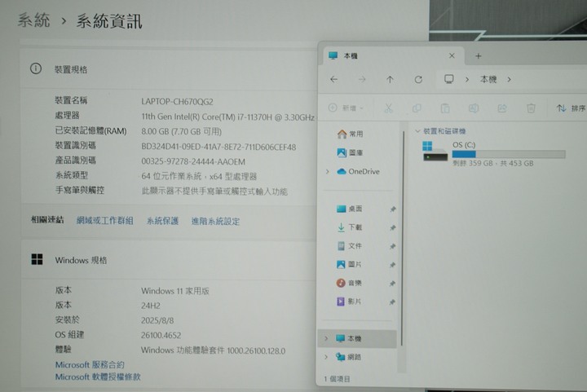587x392 pixels.
Task: Click the Windows 規格 logo icon
Action: click(37, 259)
